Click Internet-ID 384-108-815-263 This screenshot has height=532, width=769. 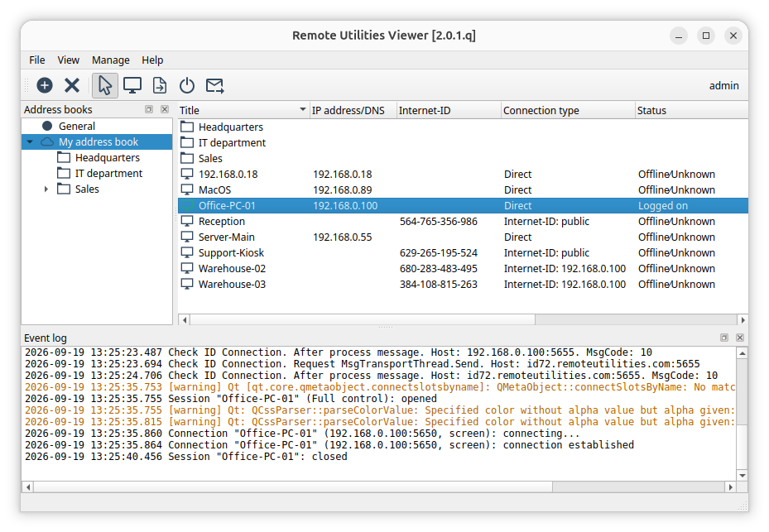click(x=439, y=284)
